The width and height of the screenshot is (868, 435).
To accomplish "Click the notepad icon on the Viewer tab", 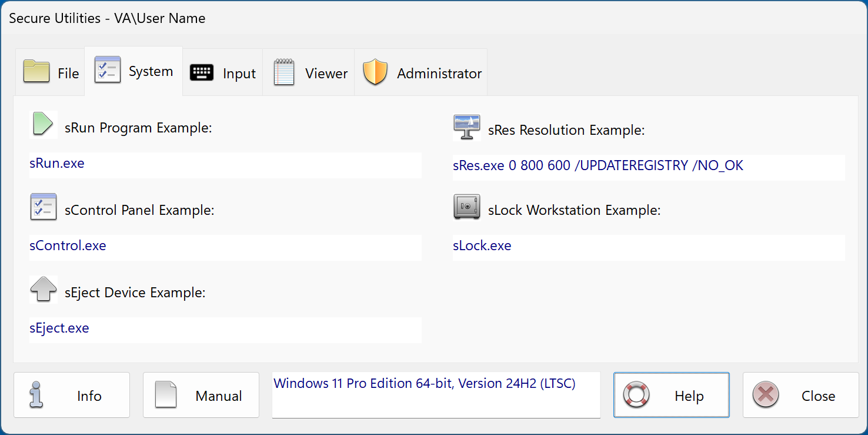I will [x=284, y=72].
